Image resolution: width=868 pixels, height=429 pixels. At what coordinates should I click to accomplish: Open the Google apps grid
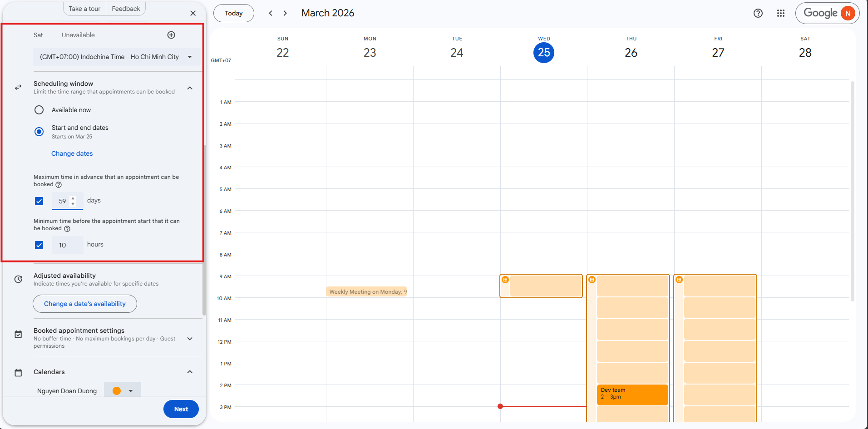pyautogui.click(x=780, y=13)
